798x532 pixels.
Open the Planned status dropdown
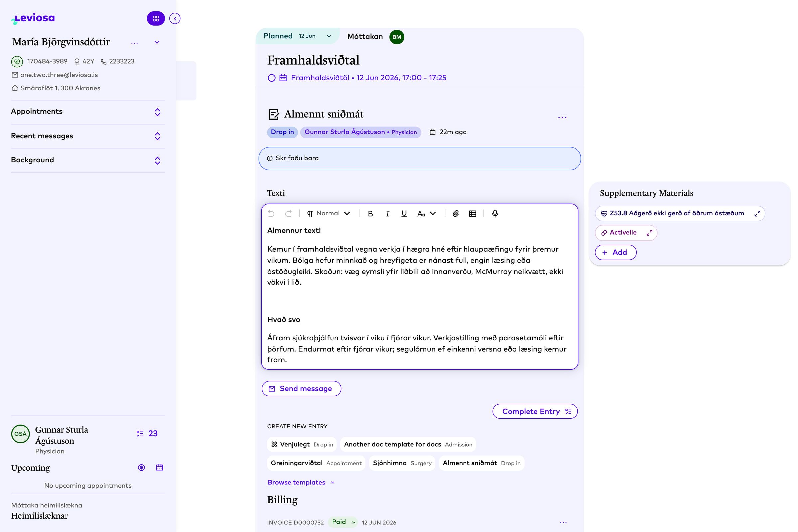coord(297,36)
